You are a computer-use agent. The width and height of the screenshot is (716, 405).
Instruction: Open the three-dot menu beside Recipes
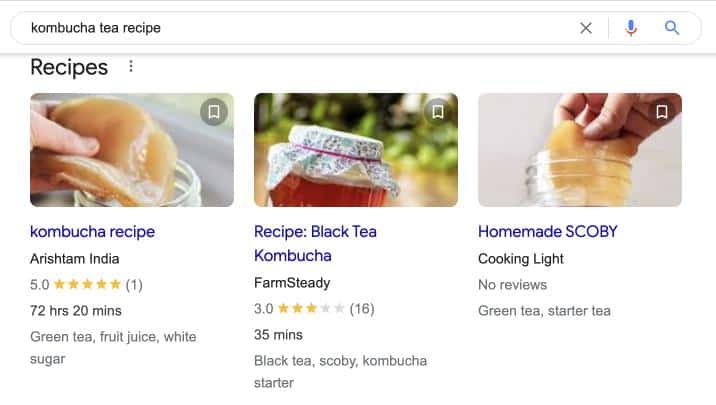coord(131,67)
